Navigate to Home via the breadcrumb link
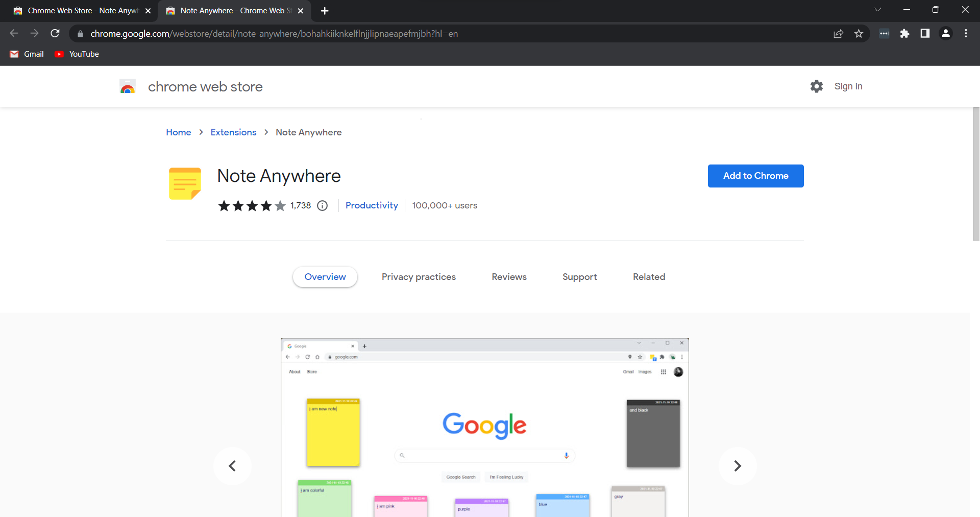980x517 pixels. click(x=178, y=132)
